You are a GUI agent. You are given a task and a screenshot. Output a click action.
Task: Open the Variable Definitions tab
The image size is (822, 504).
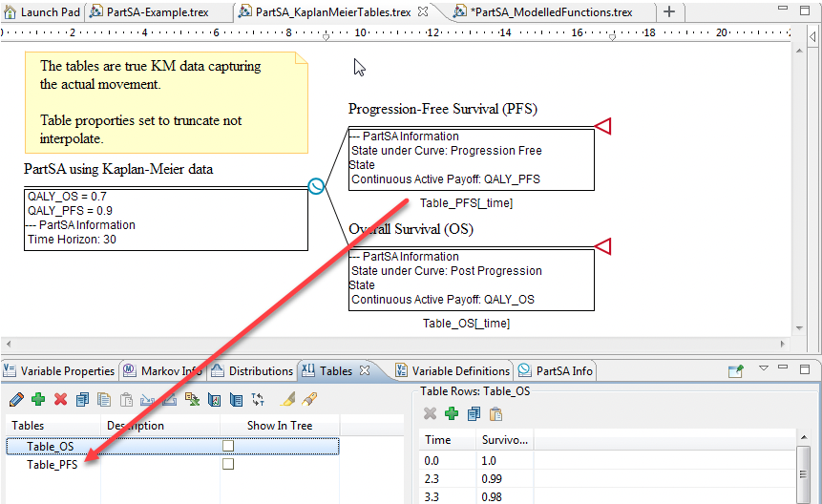point(453,371)
